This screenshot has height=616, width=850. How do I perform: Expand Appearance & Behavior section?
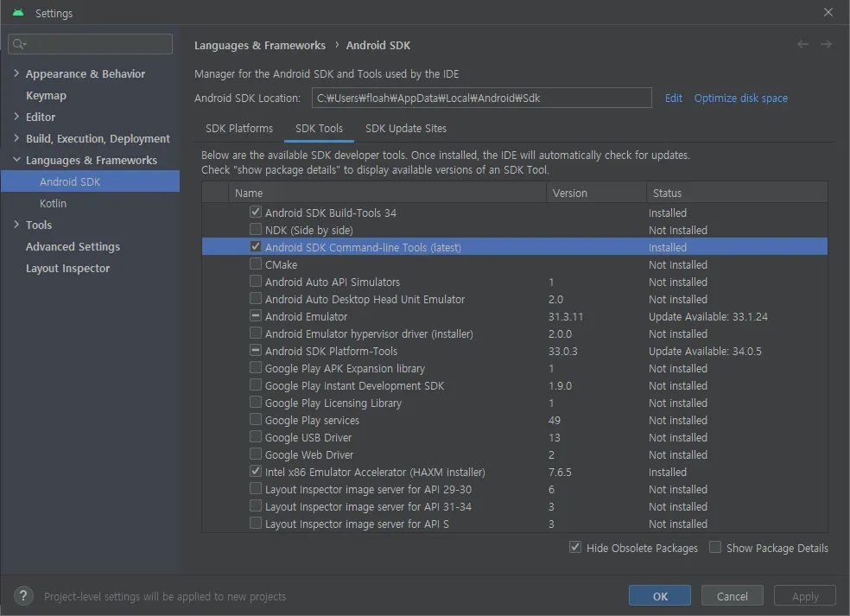pos(16,73)
